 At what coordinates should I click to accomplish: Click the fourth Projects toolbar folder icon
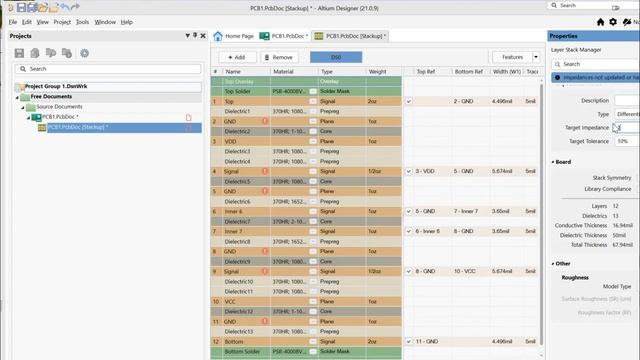coord(67,53)
